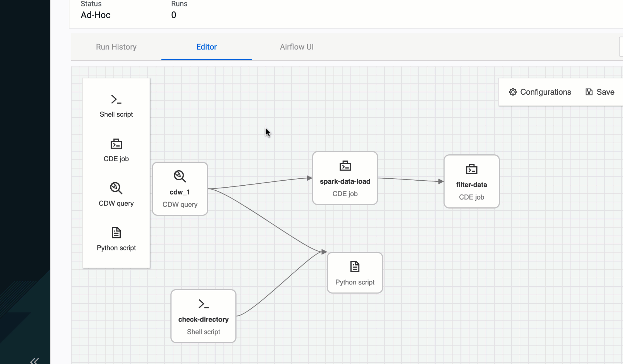Click the Save disk icon

[589, 92]
